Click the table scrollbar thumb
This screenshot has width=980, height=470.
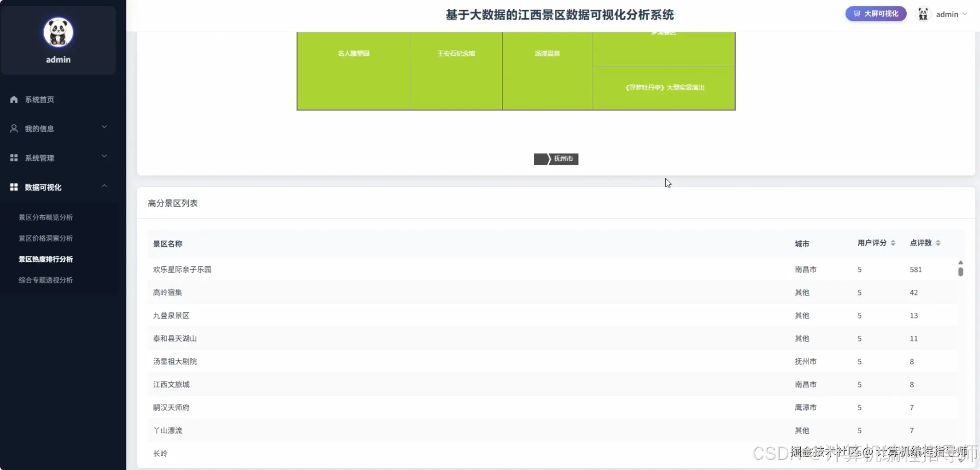tap(961, 272)
